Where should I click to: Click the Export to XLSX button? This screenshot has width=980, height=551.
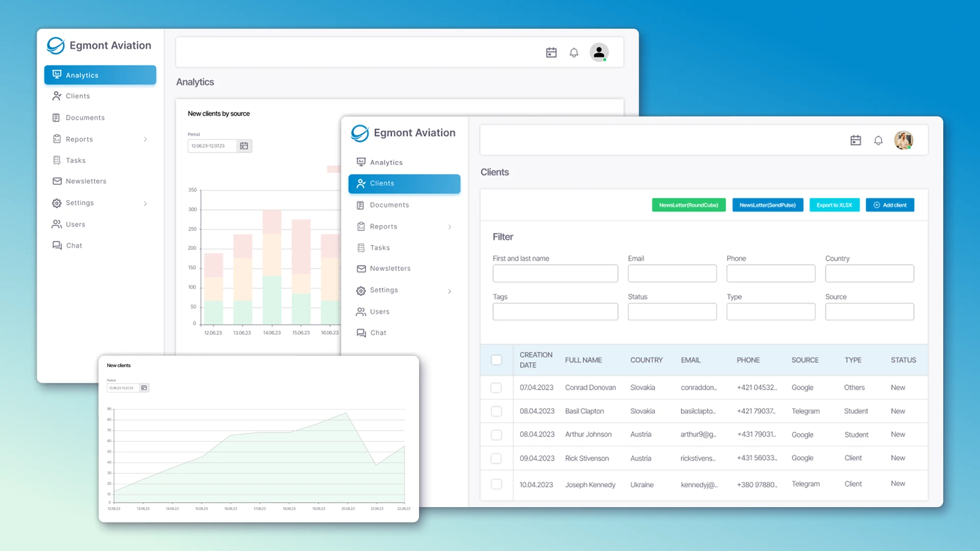[x=834, y=205]
